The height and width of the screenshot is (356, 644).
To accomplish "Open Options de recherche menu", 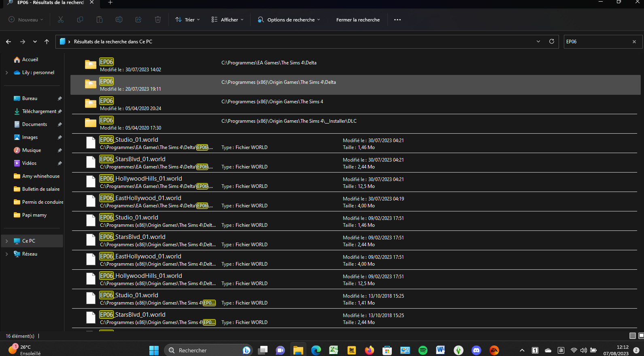I will 289,19.
